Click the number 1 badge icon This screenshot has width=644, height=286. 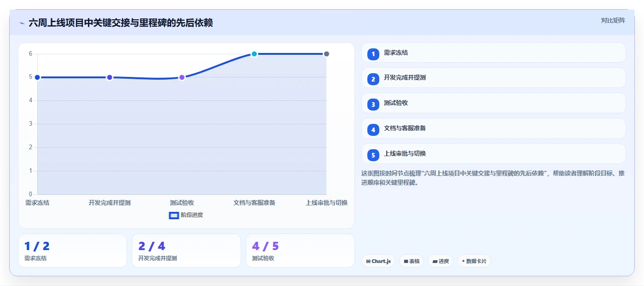coord(373,54)
